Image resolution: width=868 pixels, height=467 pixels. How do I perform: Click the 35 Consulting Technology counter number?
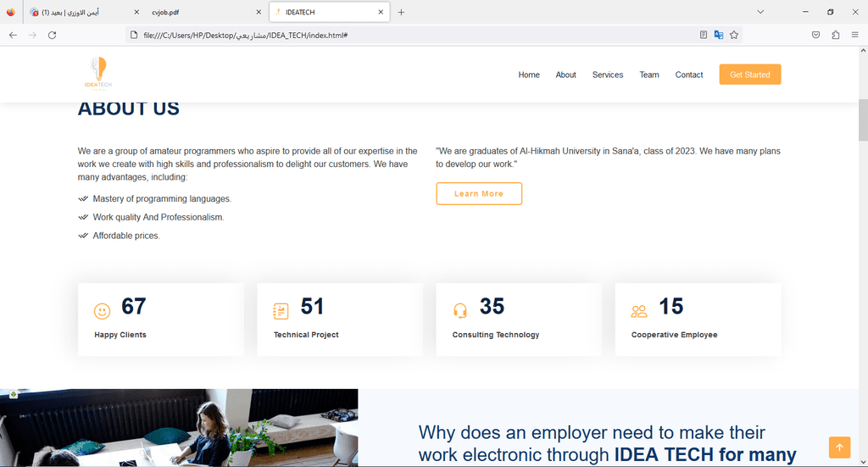point(492,306)
